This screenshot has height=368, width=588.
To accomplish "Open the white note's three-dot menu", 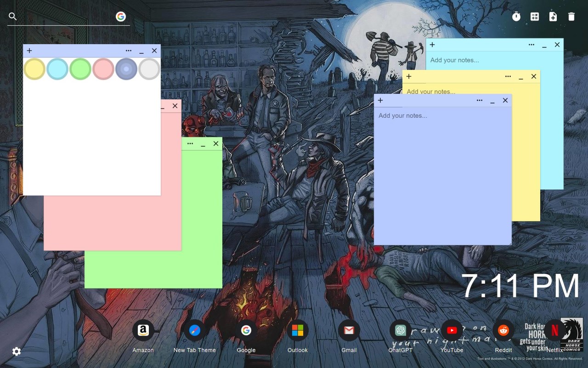I will (x=129, y=51).
